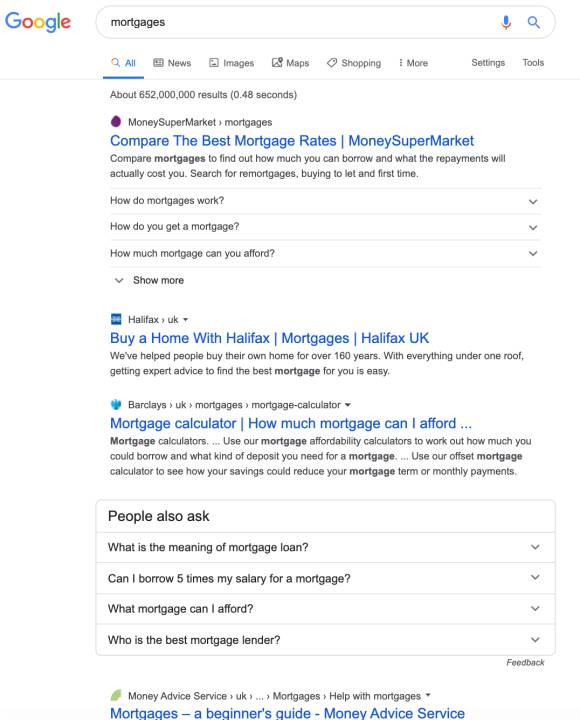
Task: Click the MoneySuperMarket purple favicon
Action: [x=116, y=122]
